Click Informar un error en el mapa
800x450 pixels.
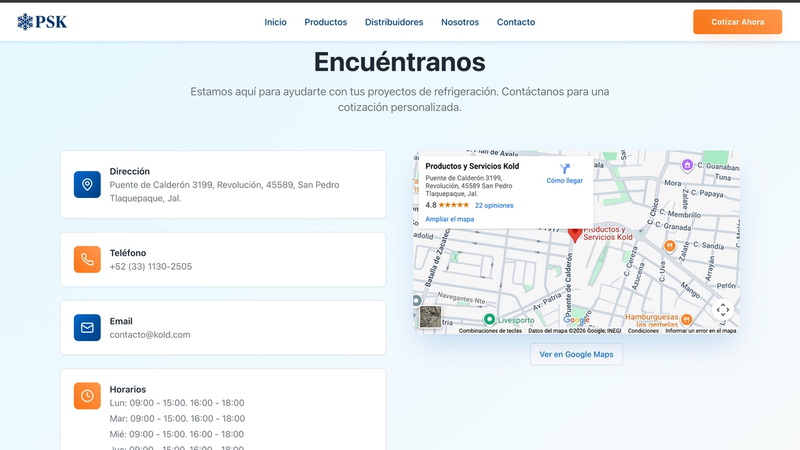[701, 331]
